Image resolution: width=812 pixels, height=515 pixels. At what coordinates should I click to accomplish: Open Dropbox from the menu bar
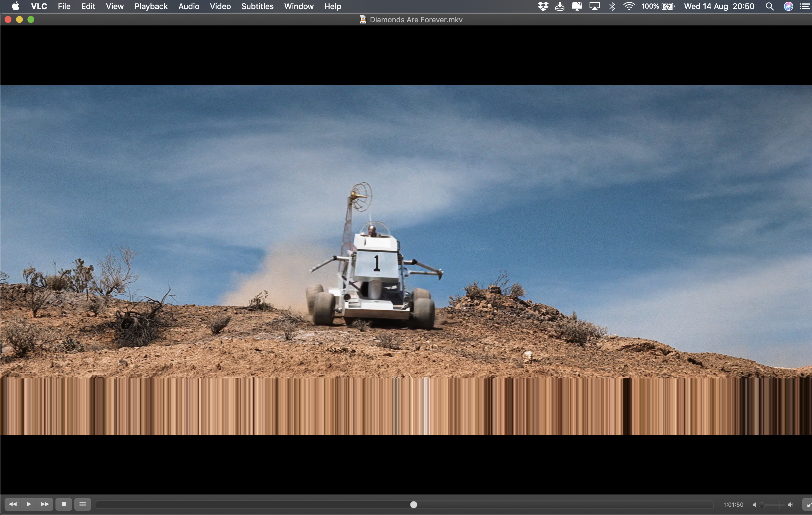tap(543, 6)
